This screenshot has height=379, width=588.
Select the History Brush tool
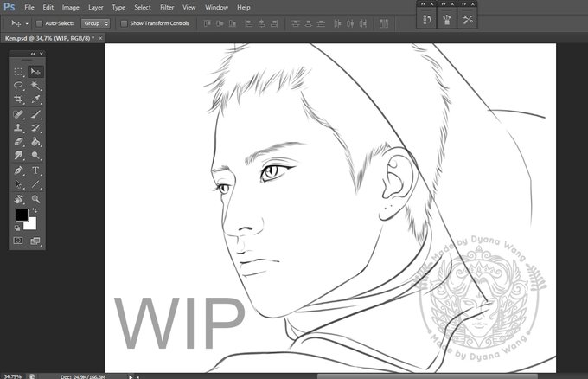[x=35, y=128]
